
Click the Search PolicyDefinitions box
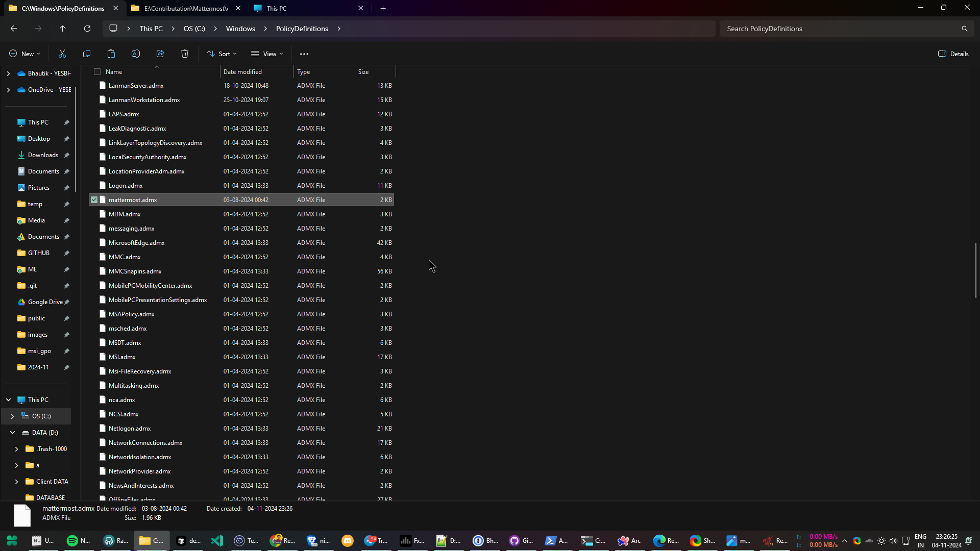point(837,29)
